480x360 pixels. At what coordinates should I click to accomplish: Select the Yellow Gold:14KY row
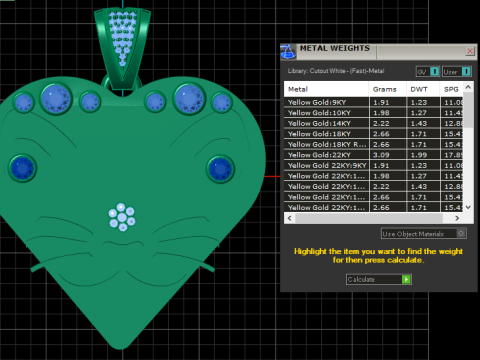374,123
